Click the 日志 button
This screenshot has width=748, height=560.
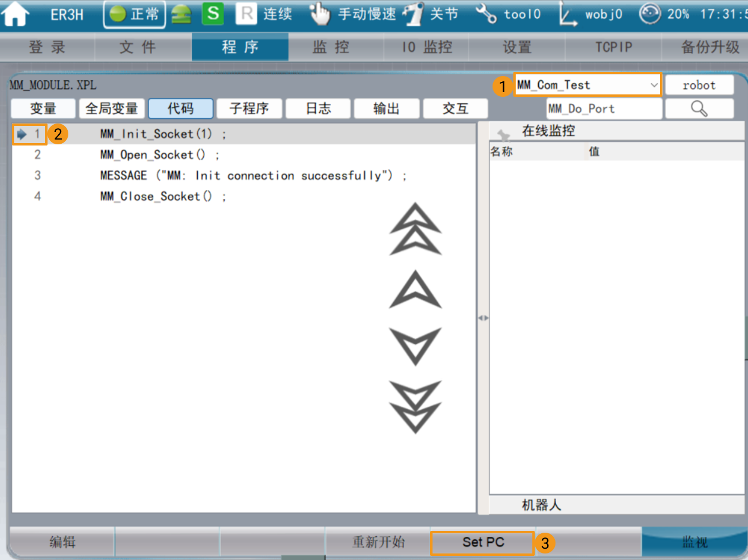(318, 109)
